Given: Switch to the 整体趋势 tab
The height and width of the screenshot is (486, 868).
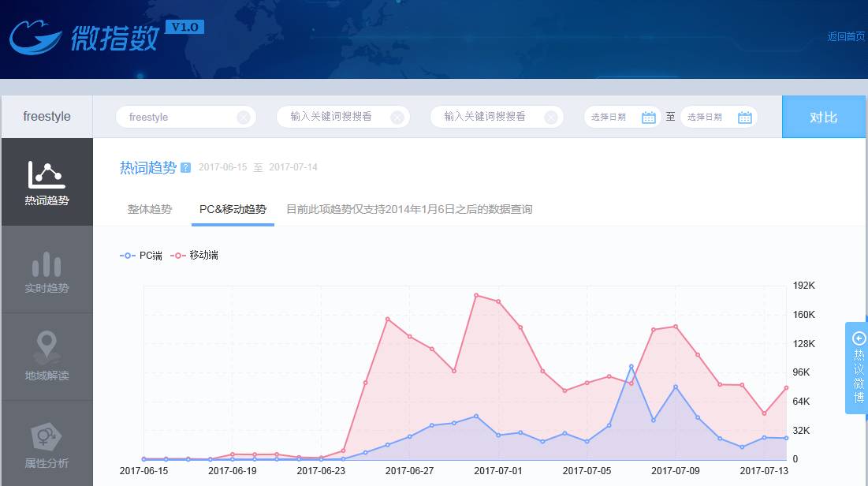Looking at the screenshot, I should [x=148, y=209].
